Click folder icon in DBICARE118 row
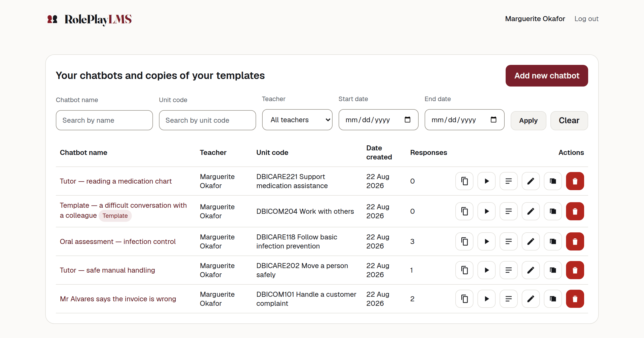Screen dimensions: 644x338 553,241
